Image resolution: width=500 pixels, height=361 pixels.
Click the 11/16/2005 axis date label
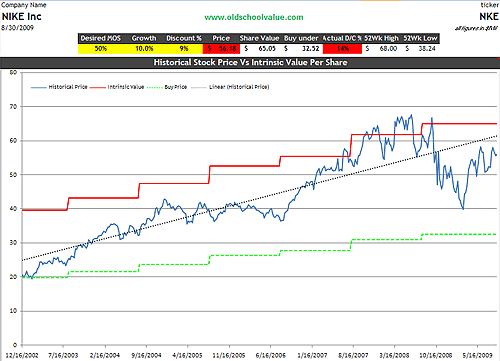tap(229, 355)
